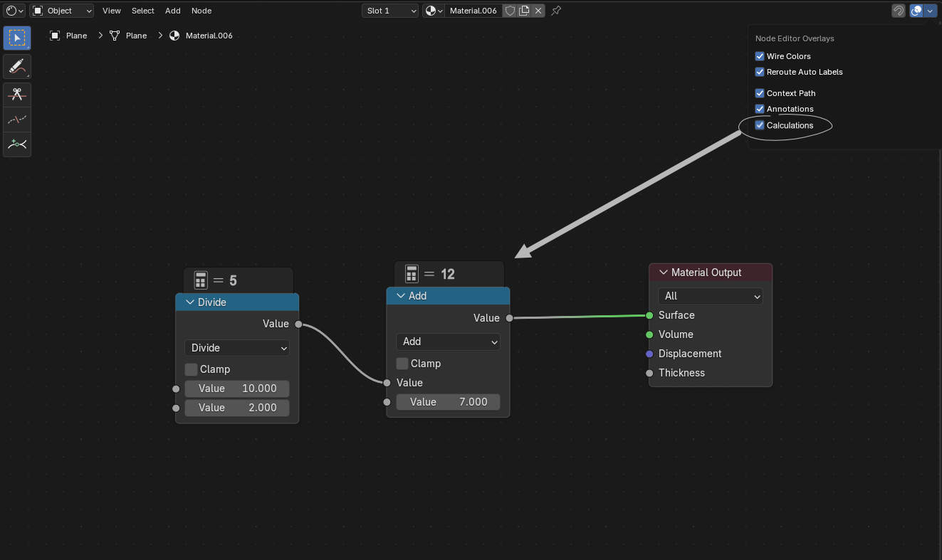The width and height of the screenshot is (942, 560).
Task: Open the View menu
Action: pos(112,11)
